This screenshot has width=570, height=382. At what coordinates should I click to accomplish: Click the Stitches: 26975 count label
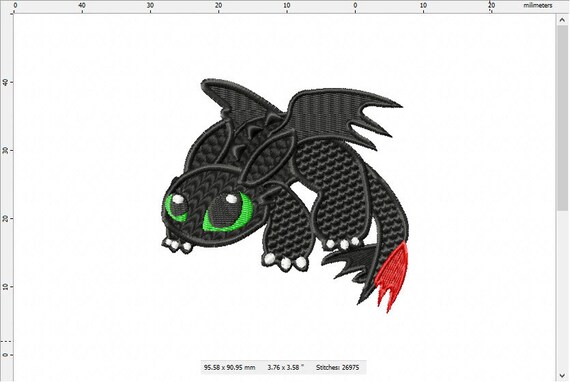[x=337, y=367]
